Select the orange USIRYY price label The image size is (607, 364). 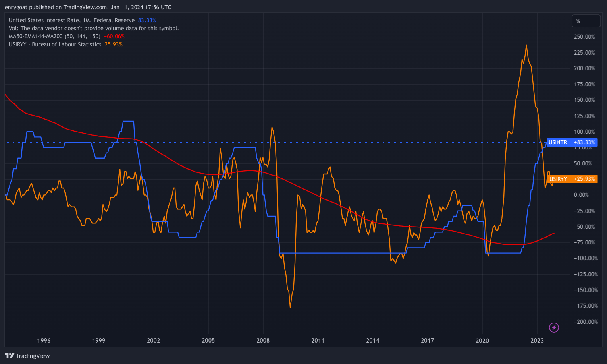pos(558,179)
